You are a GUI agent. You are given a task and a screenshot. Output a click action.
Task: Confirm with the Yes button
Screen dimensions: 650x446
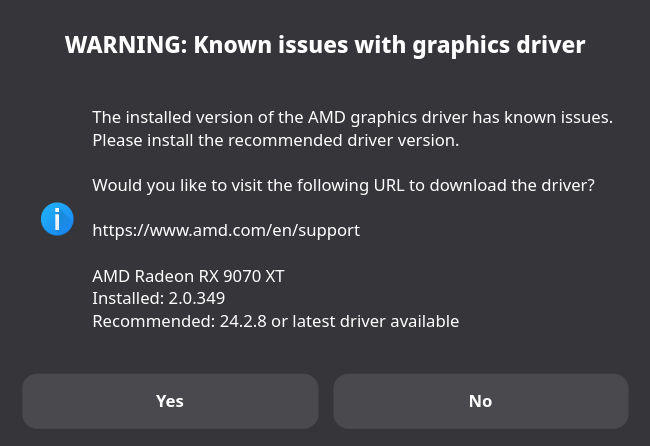pyautogui.click(x=170, y=401)
